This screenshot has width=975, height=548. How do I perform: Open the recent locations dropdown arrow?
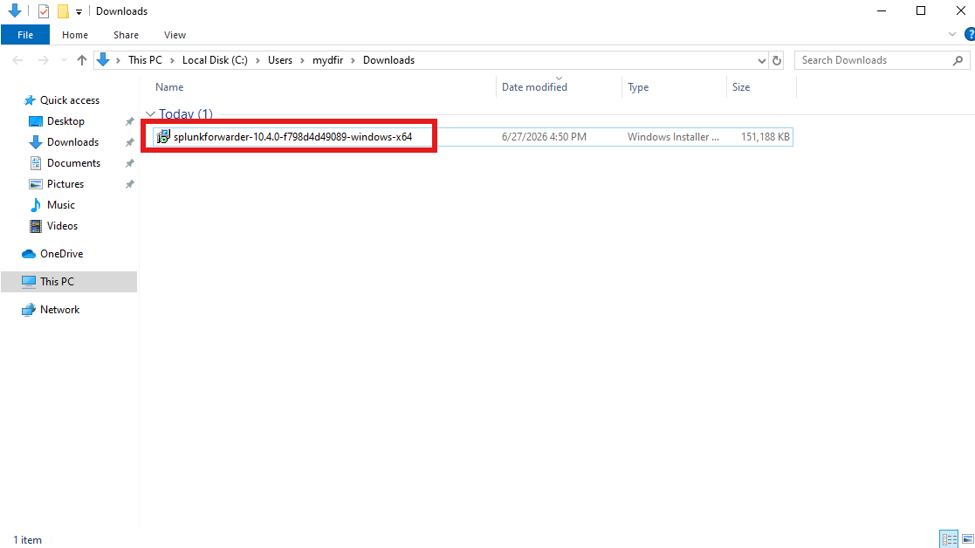point(63,60)
